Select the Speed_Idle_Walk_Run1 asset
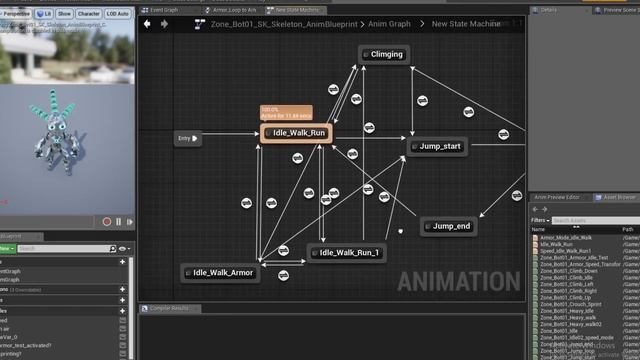This screenshot has height=360, width=640. tap(565, 251)
